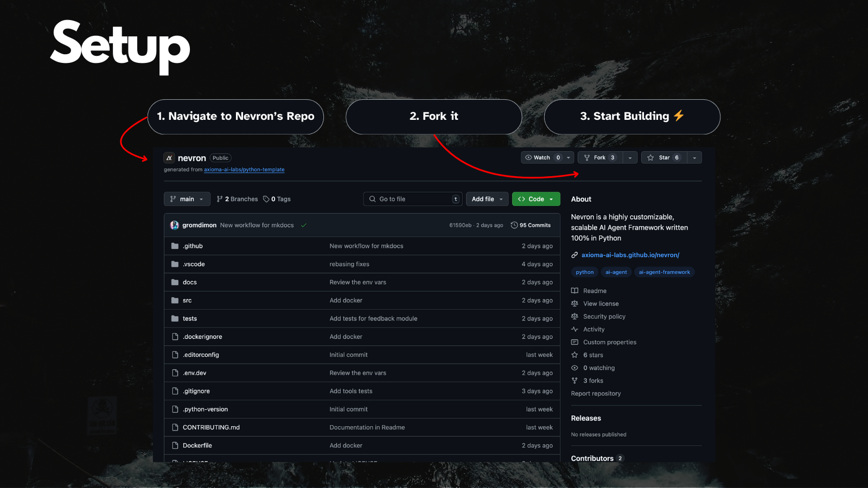This screenshot has width=868, height=488.
Task: Click the link chain icon beside website
Action: click(x=575, y=255)
